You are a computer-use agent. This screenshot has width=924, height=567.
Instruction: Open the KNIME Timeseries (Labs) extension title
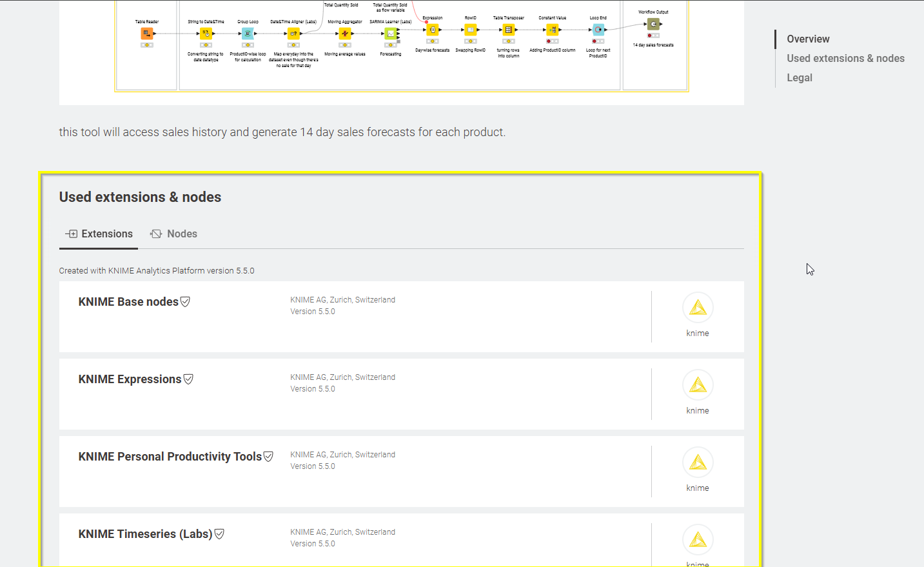[x=145, y=534]
